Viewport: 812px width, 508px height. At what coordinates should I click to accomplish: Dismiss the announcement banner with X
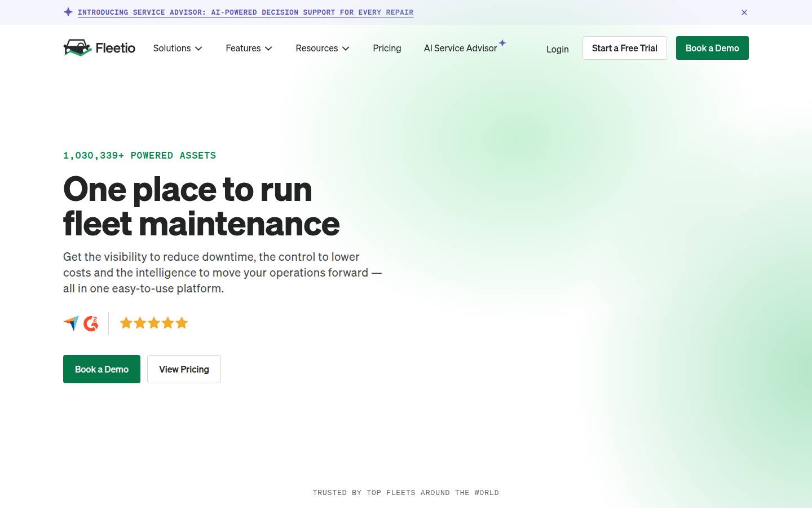point(744,12)
